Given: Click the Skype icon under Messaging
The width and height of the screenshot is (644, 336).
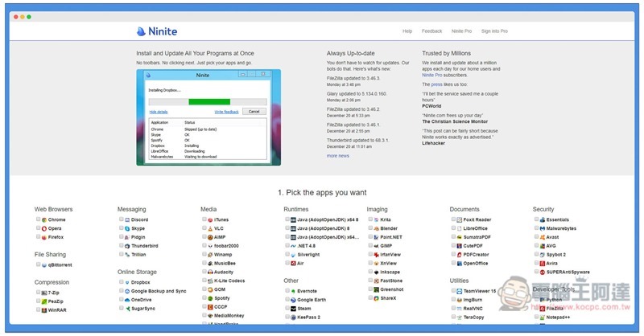Looking at the screenshot, I should pyautogui.click(x=127, y=228).
